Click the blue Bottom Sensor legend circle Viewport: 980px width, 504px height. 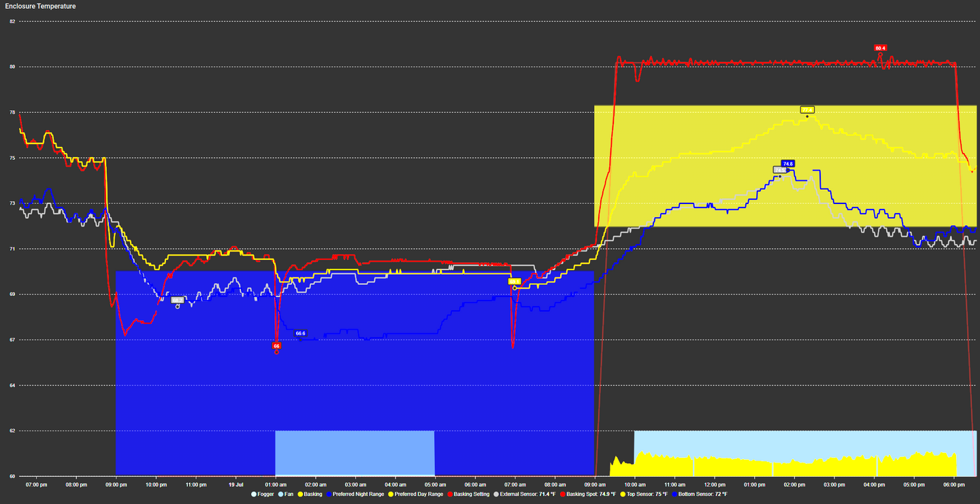(x=674, y=494)
